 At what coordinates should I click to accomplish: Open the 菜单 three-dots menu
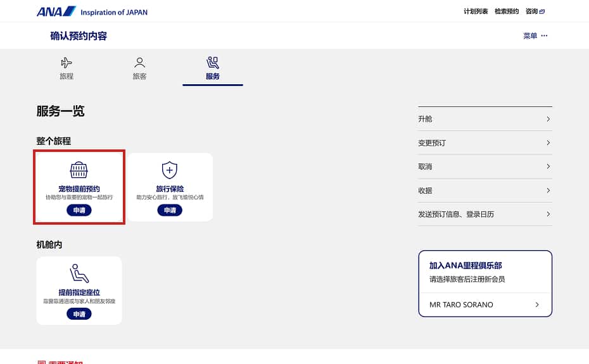pos(543,36)
